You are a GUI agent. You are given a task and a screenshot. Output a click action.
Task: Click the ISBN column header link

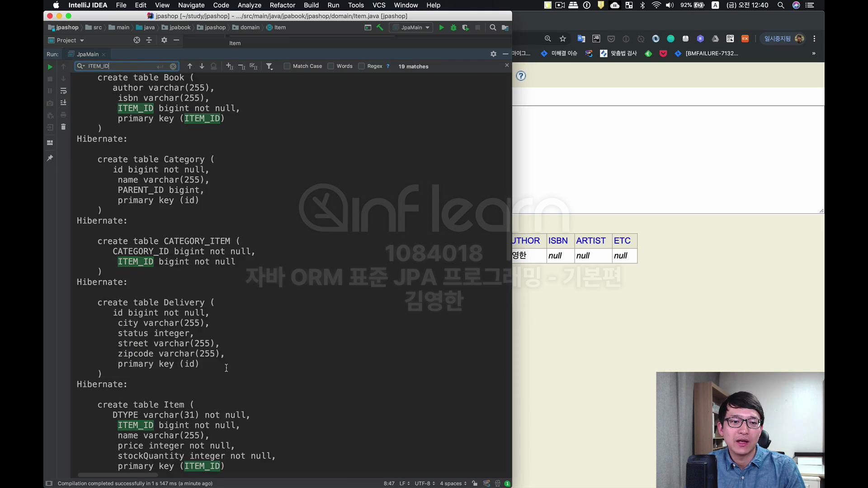coord(558,241)
